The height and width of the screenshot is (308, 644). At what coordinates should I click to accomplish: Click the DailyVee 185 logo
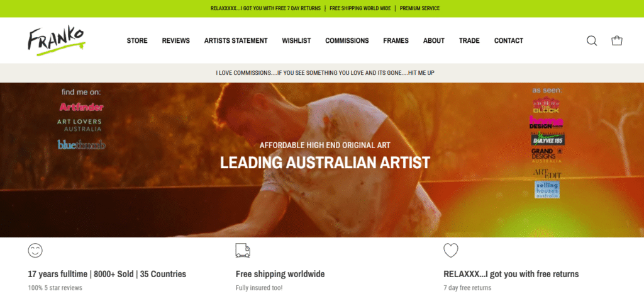coord(548,139)
